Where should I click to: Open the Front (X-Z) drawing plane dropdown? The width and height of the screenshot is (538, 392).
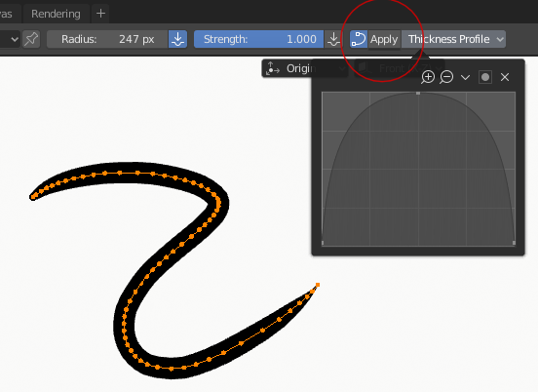(399, 68)
